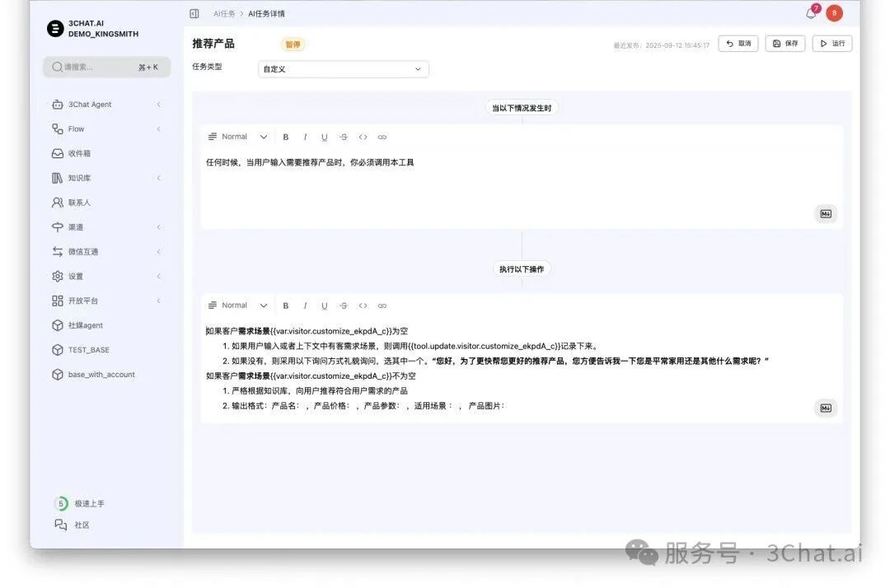890x588 pixels.
Task: Click the 知识库 books icon
Action: (x=58, y=178)
